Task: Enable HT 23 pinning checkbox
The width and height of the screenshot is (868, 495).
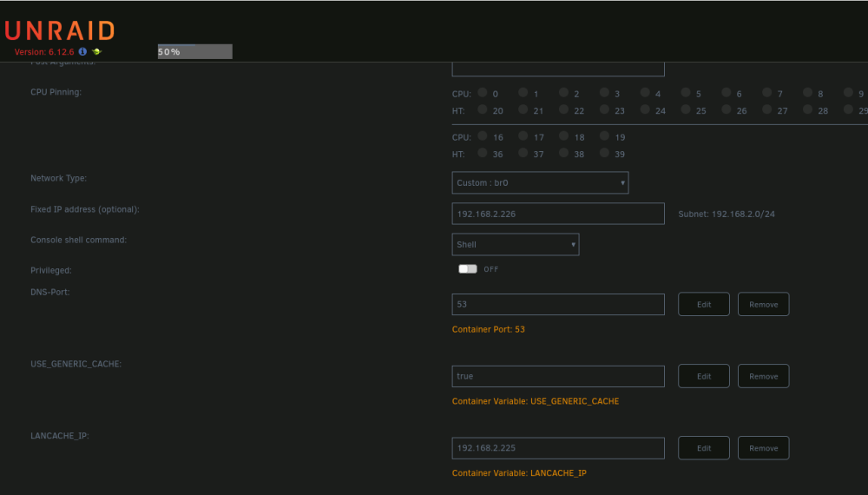Action: (604, 109)
